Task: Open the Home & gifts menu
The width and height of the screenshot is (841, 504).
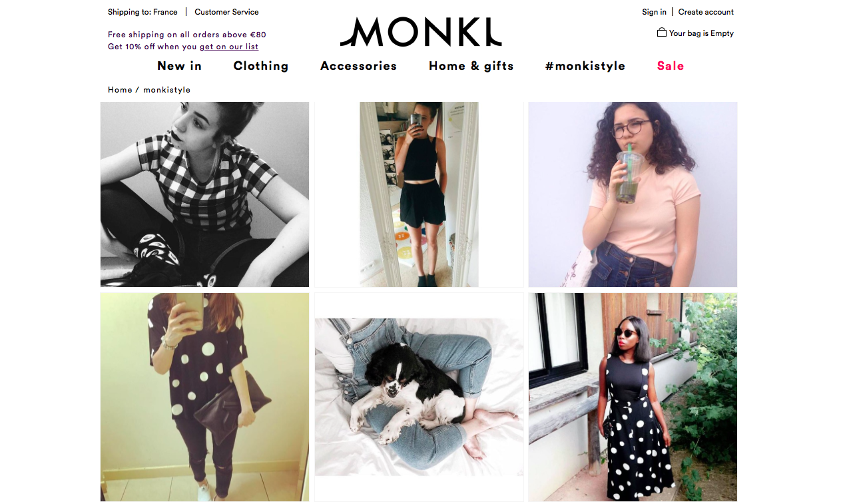Action: pyautogui.click(x=471, y=66)
